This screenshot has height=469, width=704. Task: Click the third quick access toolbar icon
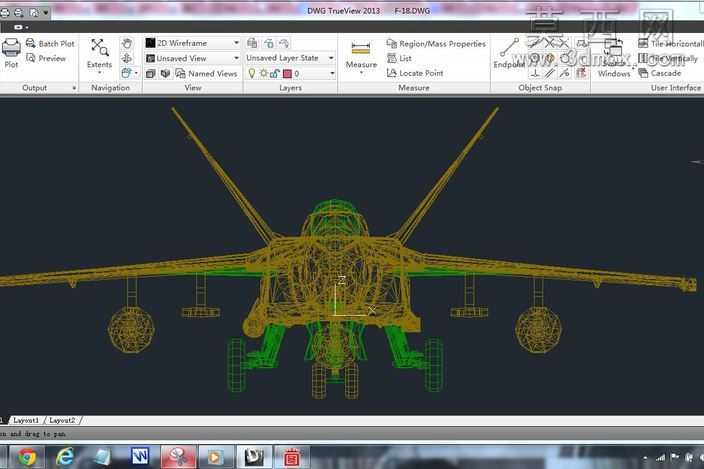pyautogui.click(x=34, y=13)
